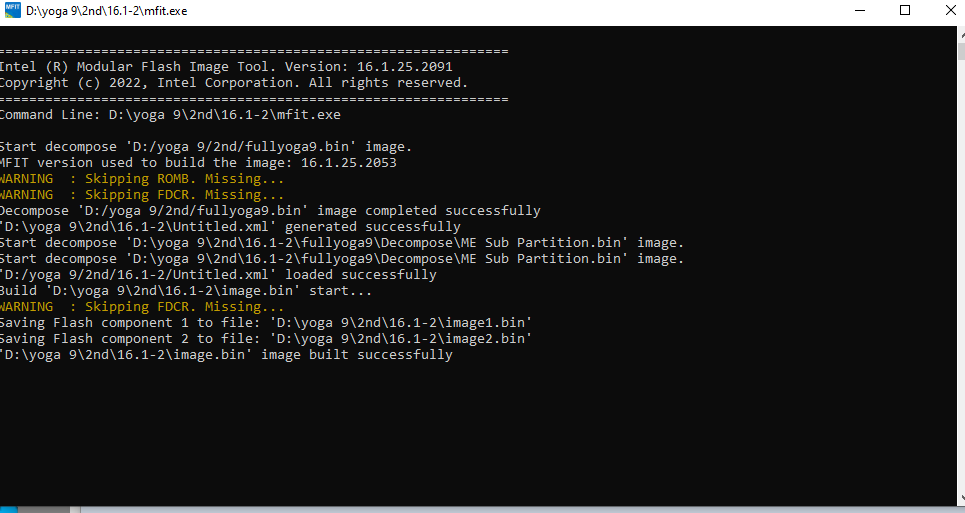Minimize the mfit.exe console window
This screenshot has width=965, height=513.
pyautogui.click(x=860, y=10)
